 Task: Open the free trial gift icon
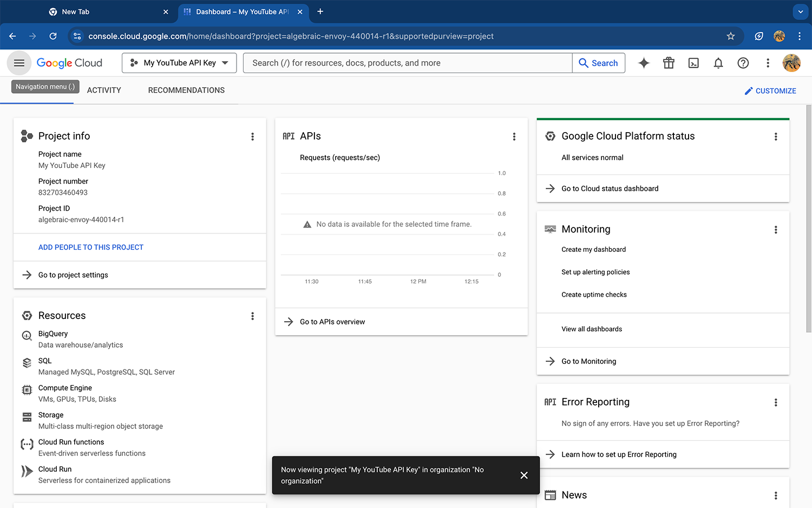tap(669, 63)
